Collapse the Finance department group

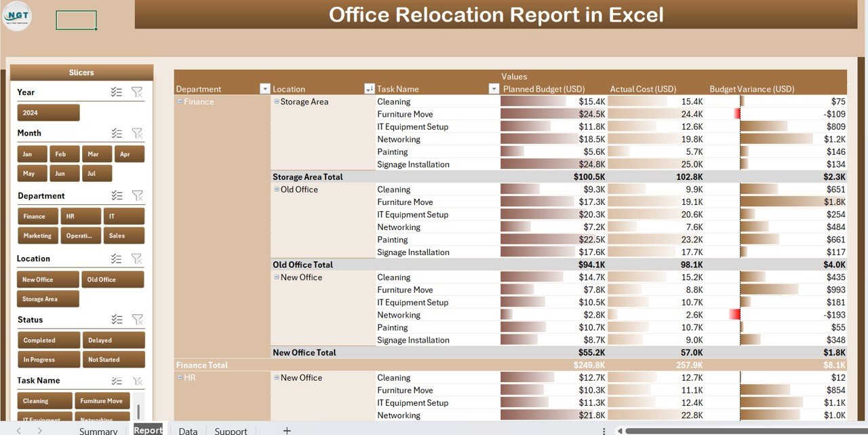tap(180, 102)
